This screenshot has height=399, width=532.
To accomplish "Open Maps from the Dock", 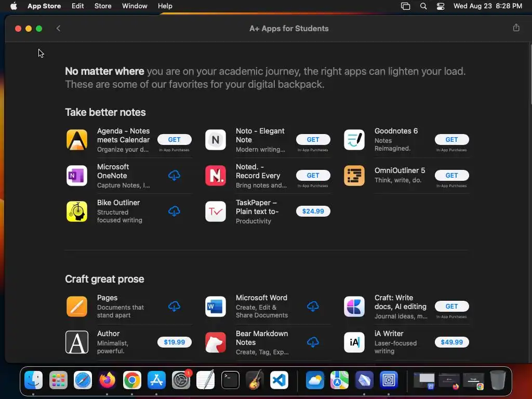I will [340, 380].
